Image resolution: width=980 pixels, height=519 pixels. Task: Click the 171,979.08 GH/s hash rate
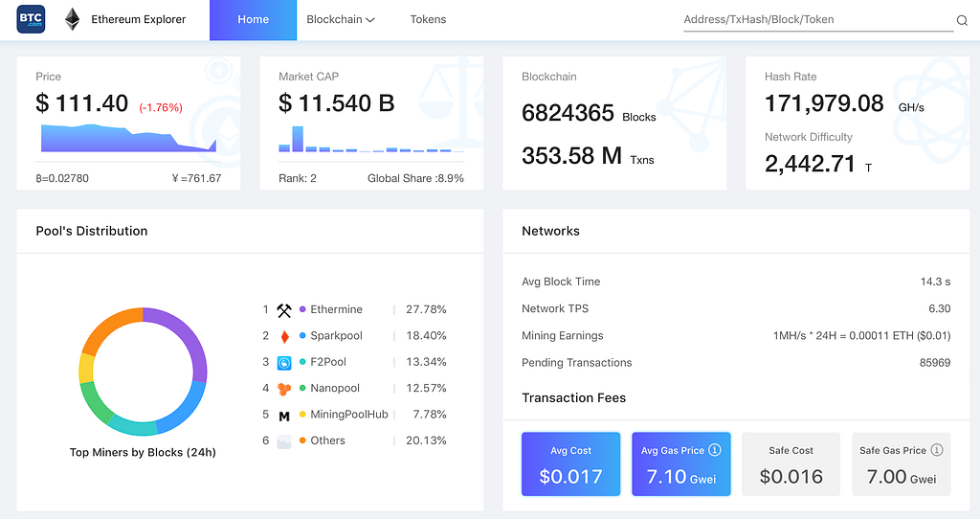point(844,103)
